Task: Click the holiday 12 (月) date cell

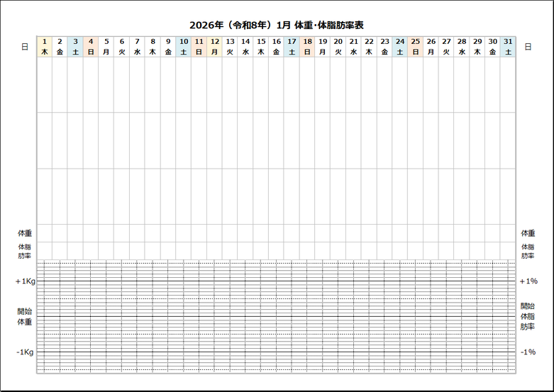Action: click(x=214, y=47)
